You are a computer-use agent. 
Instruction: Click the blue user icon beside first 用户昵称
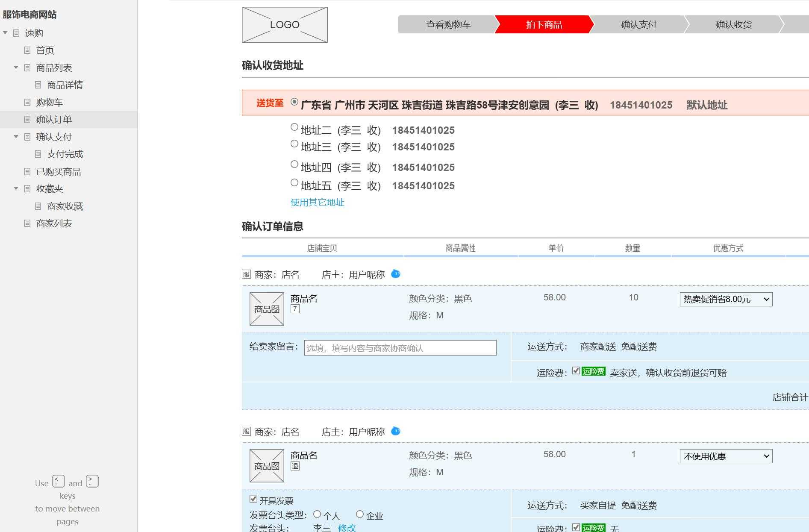[x=396, y=274]
